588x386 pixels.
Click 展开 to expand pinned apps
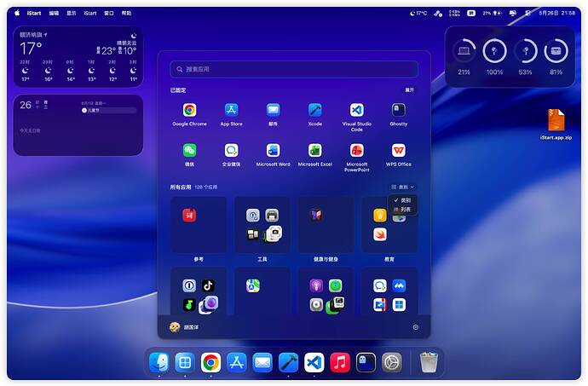click(410, 90)
